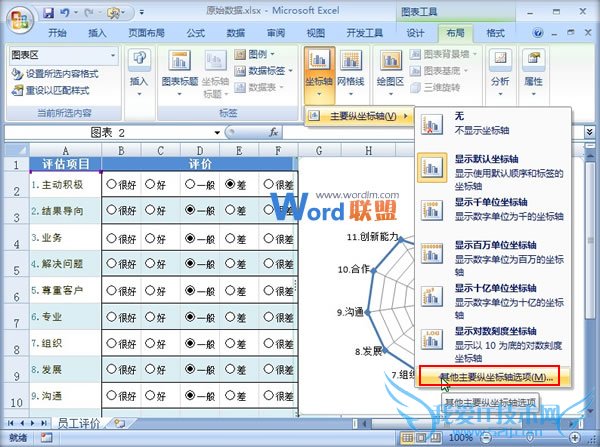The width and height of the screenshot is (600, 447).
Task: Click the insert worksheet tab icon
Action: point(119,423)
